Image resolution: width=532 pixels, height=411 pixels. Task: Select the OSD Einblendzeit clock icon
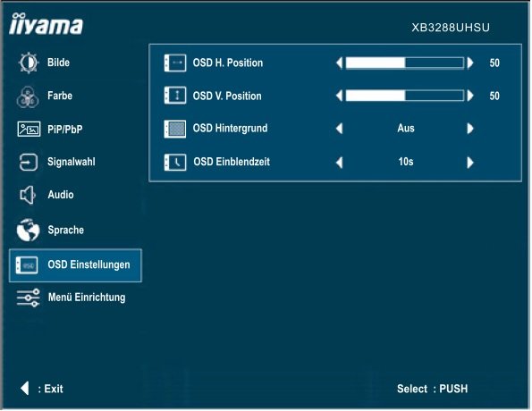pos(175,162)
